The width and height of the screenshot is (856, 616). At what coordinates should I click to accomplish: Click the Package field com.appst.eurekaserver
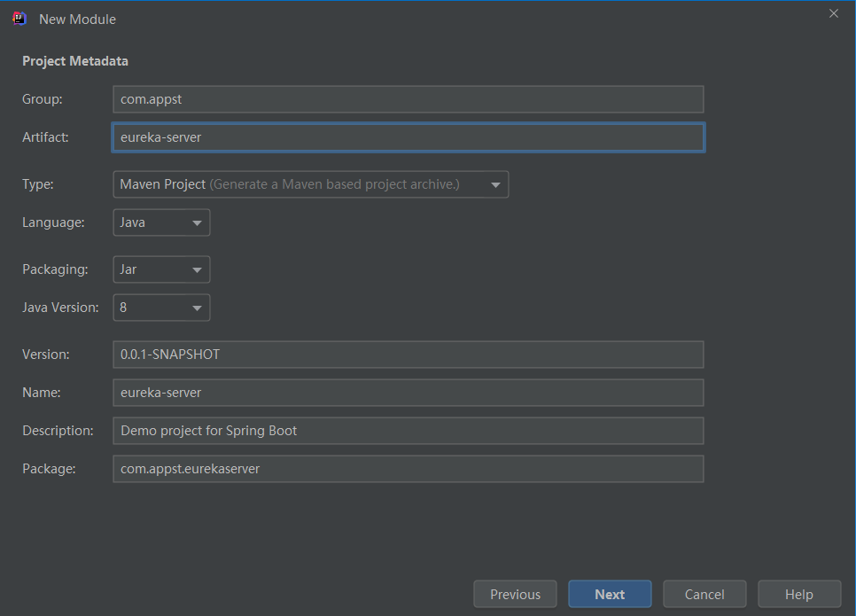click(409, 469)
